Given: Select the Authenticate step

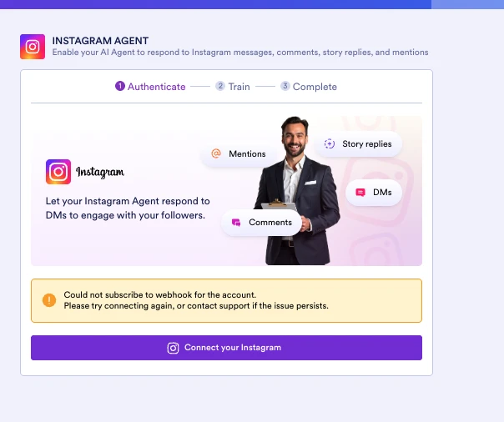Looking at the screenshot, I should click(x=156, y=87).
